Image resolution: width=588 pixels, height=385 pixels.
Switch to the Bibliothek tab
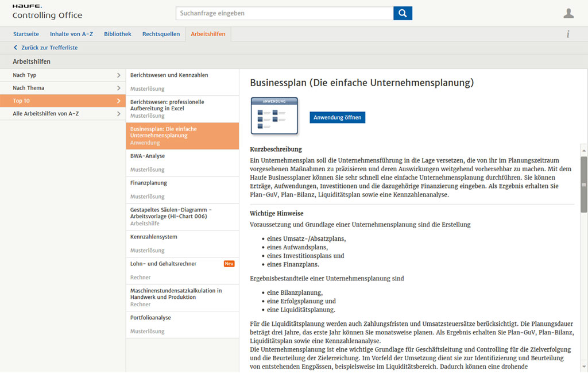tap(117, 34)
